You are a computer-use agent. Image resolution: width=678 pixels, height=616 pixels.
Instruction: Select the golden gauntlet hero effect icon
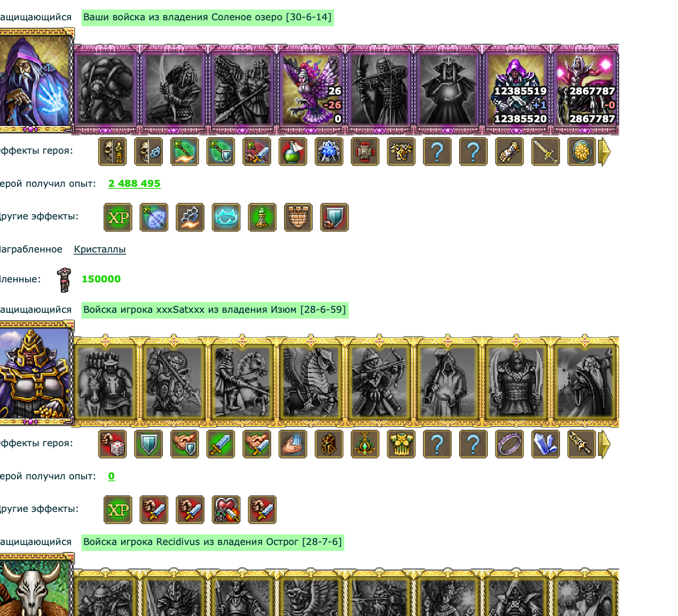(509, 152)
